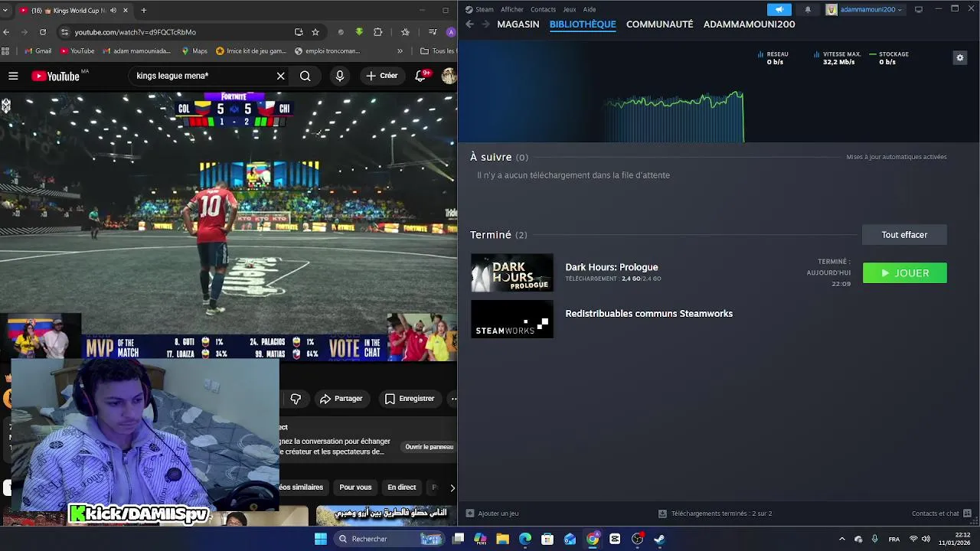The height and width of the screenshot is (551, 980).
Task: Switch to the BIBLIOTHÈQUE tab
Action: (583, 24)
